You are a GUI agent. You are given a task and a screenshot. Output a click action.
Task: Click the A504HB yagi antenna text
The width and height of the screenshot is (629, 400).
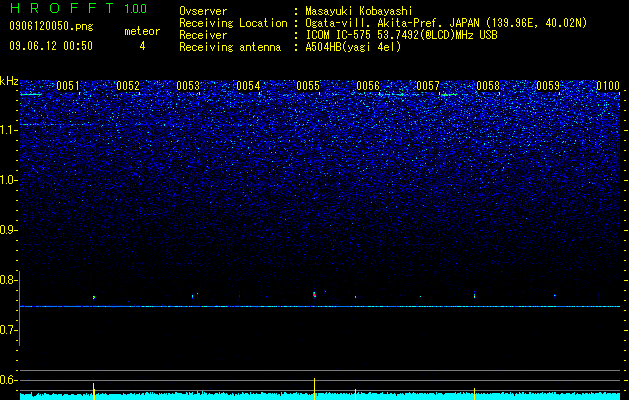coord(353,47)
